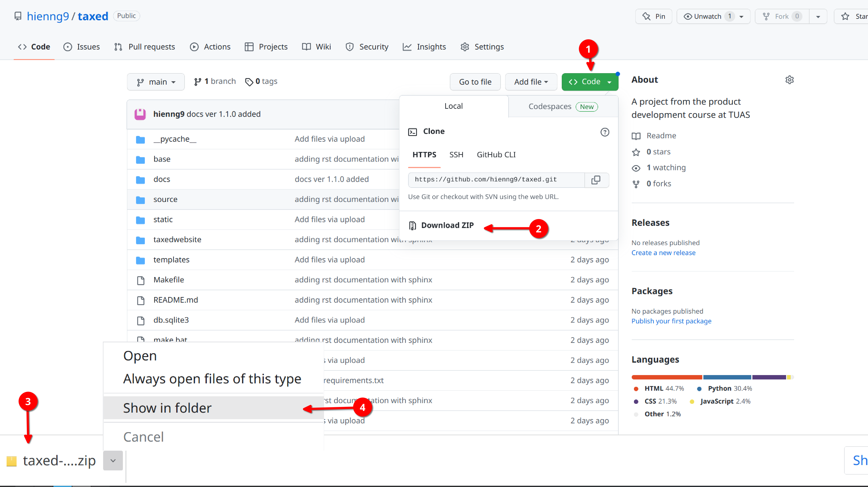Open the JavaScript 2.4% language link
This screenshot has width=868, height=487.
(x=720, y=401)
